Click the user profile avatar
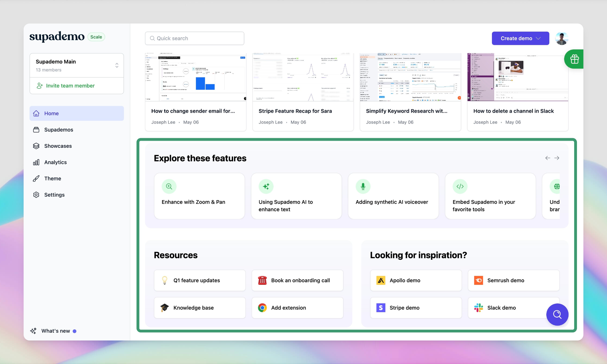Screen dimensions: 607x364 tap(562, 39)
